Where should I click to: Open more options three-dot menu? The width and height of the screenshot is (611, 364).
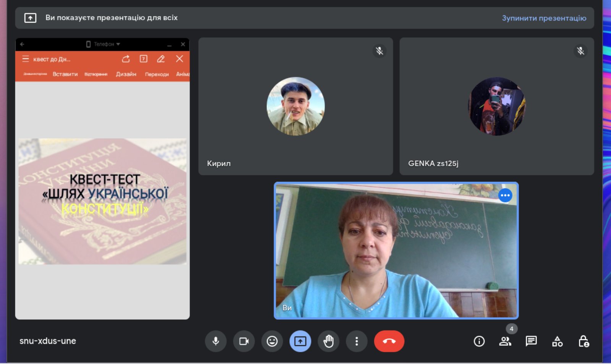point(357,341)
